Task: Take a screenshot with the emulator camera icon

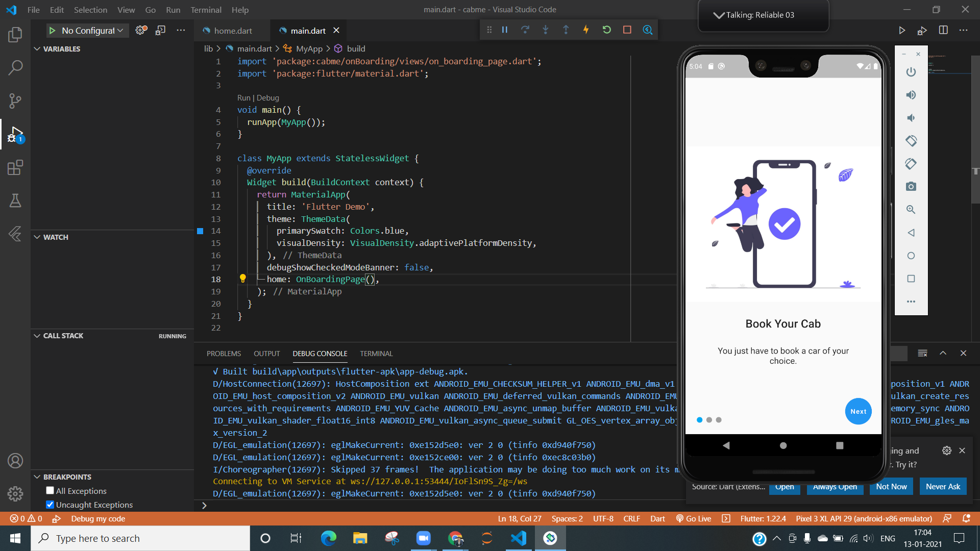Action: 911,186
